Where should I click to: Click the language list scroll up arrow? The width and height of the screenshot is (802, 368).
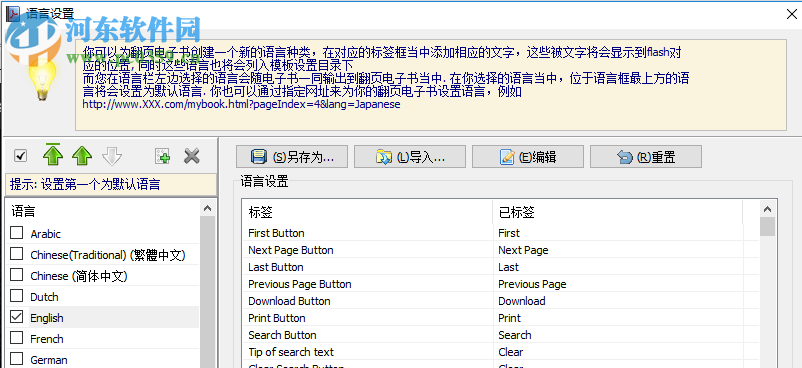pos(207,208)
